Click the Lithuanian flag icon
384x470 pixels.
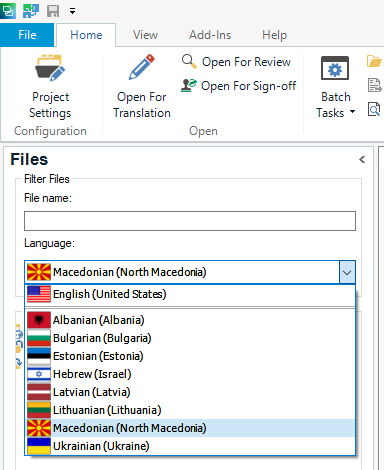(39, 410)
